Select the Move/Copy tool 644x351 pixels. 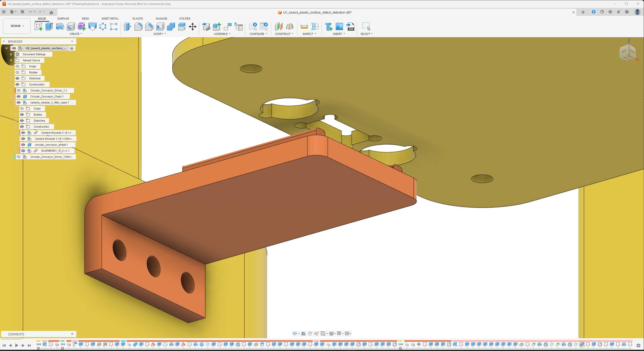click(192, 27)
